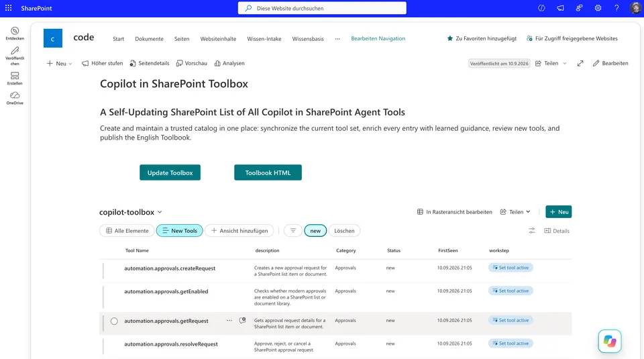Open the Websiteinhalte navigation item
The width and height of the screenshot is (644, 359).
pyautogui.click(x=218, y=39)
